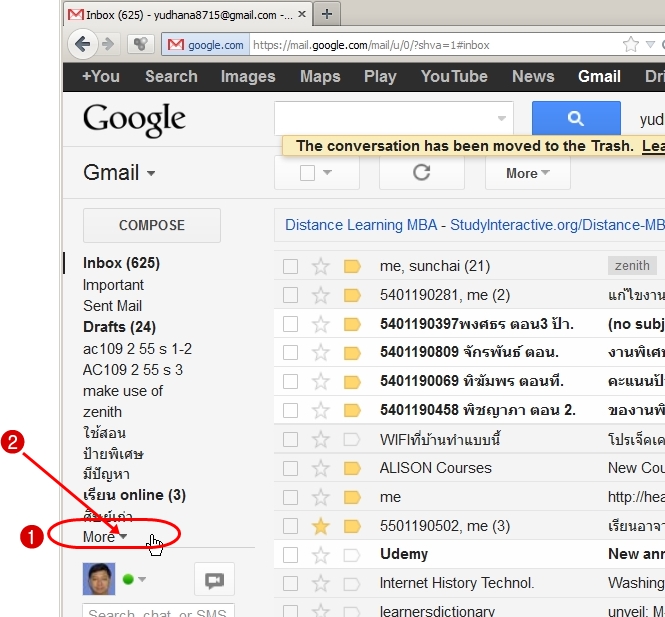This screenshot has height=617, width=665.
Task: Open the Drafts (24) label
Action: click(120, 327)
